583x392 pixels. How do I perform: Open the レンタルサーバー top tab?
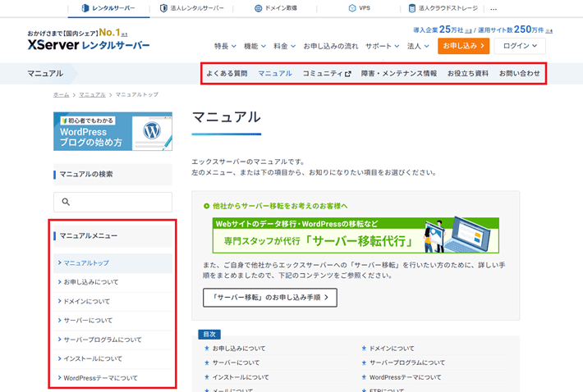coord(108,8)
